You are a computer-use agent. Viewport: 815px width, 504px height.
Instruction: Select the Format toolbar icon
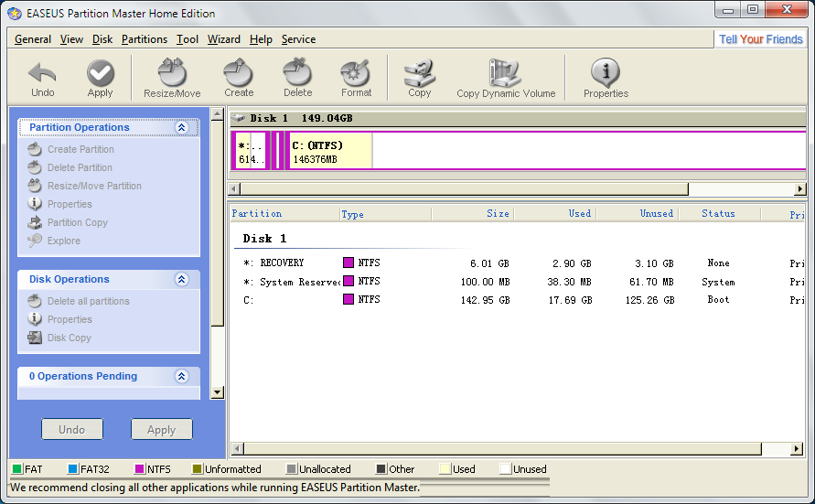tap(356, 72)
